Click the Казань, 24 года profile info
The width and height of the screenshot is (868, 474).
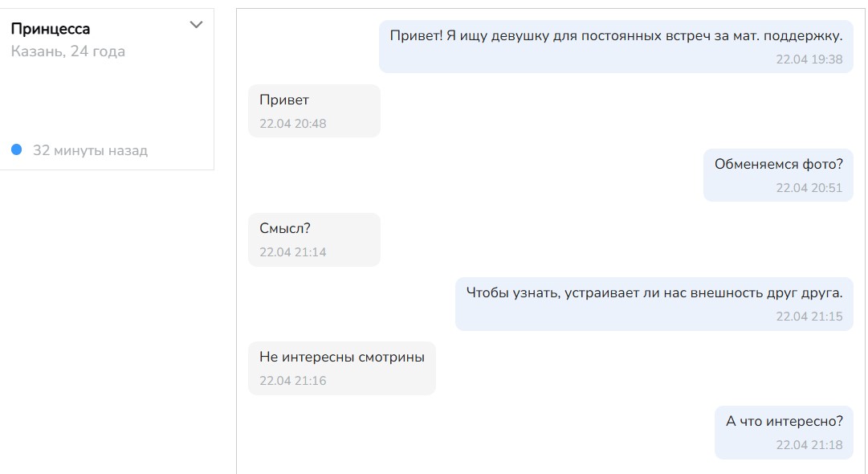tap(68, 51)
